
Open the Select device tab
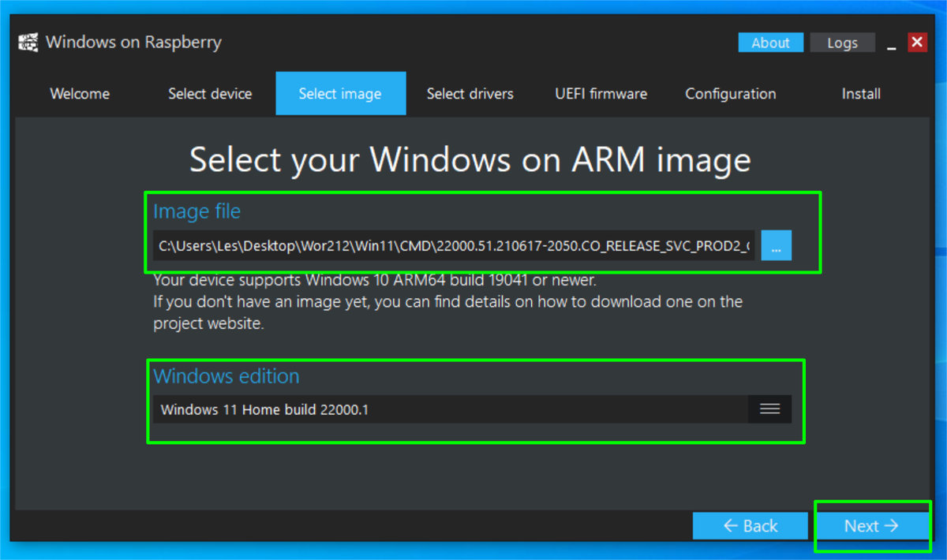tap(209, 93)
